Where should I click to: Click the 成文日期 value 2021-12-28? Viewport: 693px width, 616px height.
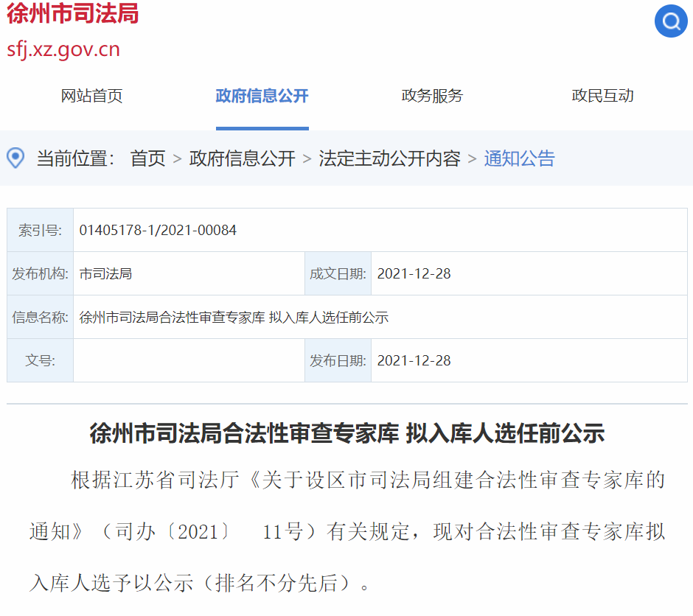pyautogui.click(x=414, y=274)
